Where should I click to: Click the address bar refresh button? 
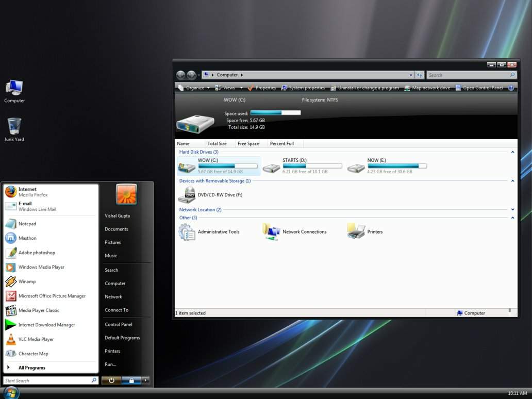click(x=420, y=75)
